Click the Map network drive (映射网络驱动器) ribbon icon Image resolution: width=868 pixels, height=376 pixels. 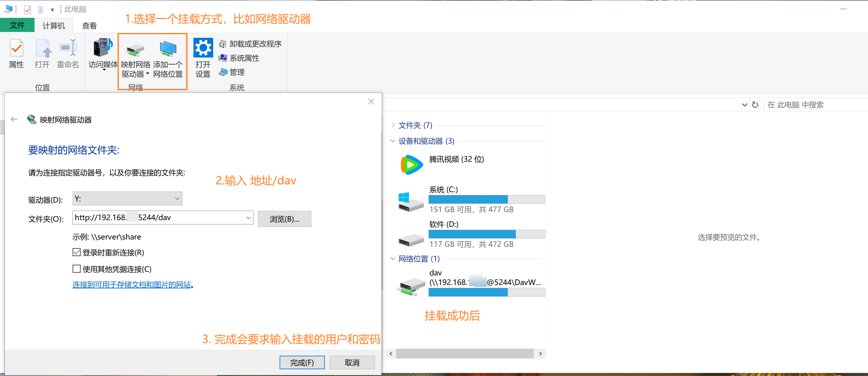[x=135, y=50]
